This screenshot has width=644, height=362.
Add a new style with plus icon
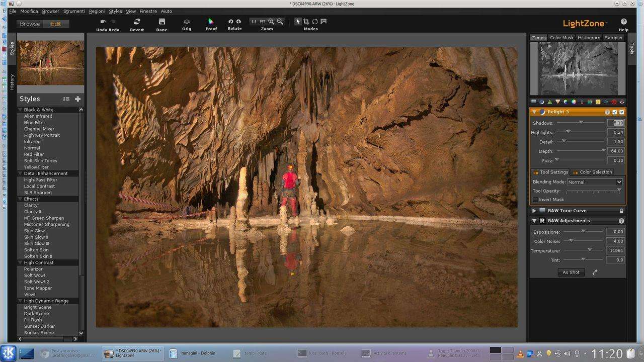pos(77,99)
